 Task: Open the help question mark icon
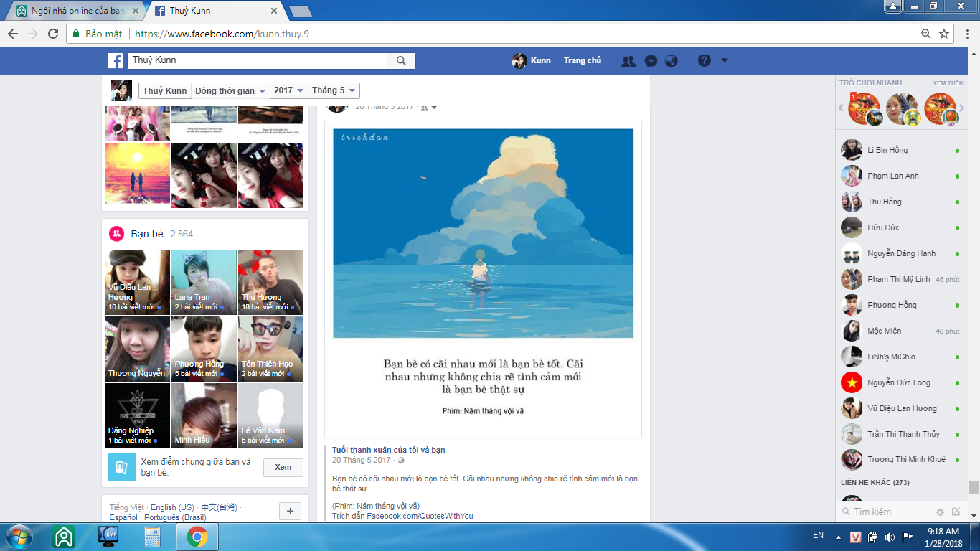[705, 61]
